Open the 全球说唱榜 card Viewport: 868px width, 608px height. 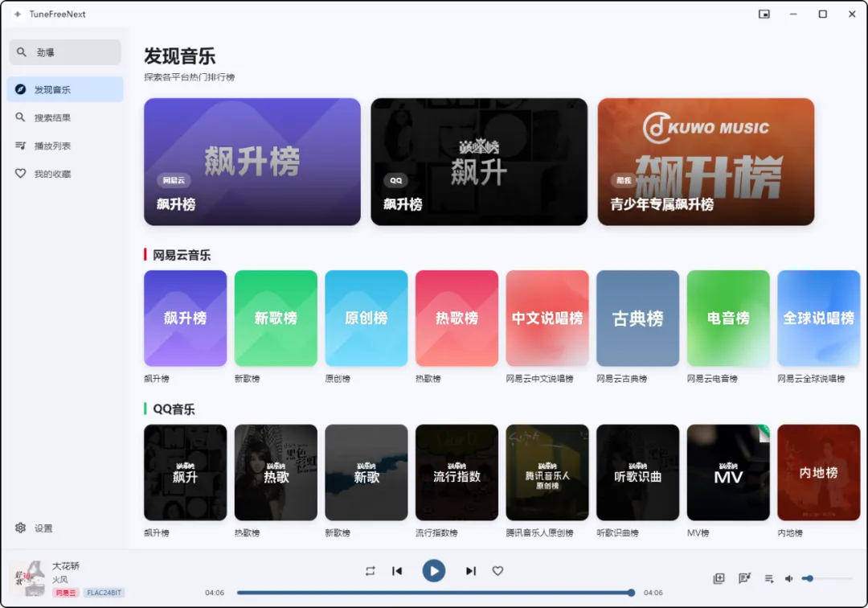pos(819,318)
